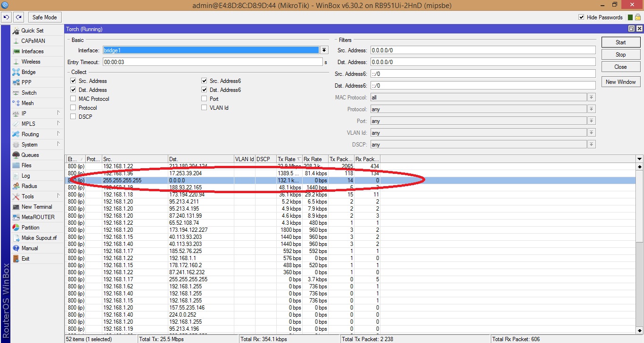Open the Wireless section icon
This screenshot has width=644, height=343.
tap(16, 62)
